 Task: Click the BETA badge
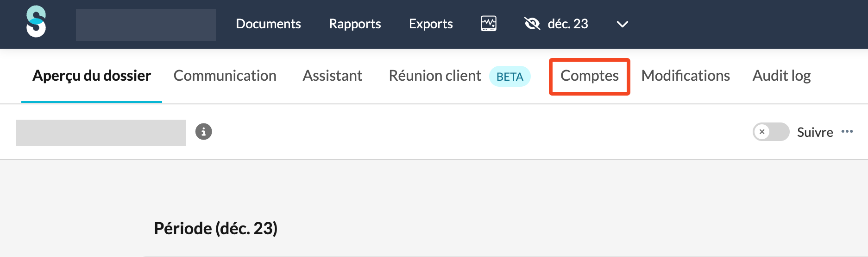pos(509,77)
